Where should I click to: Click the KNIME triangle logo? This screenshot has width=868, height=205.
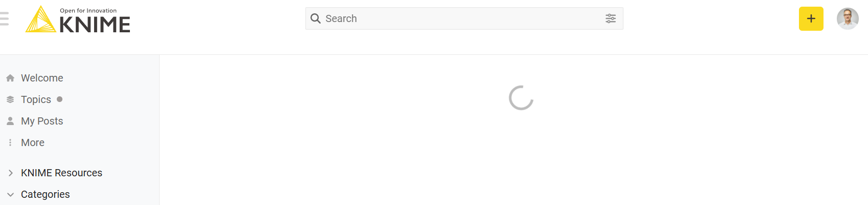tap(41, 19)
